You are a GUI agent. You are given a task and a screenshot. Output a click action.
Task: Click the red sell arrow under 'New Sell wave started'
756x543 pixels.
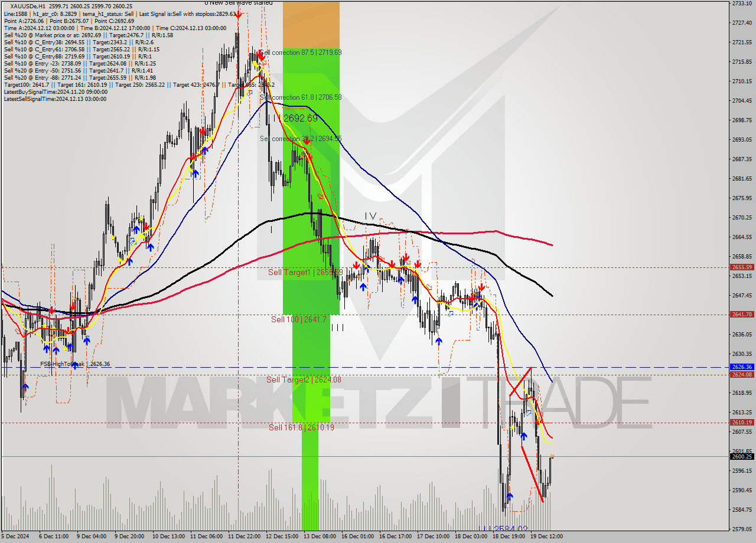pyautogui.click(x=237, y=14)
